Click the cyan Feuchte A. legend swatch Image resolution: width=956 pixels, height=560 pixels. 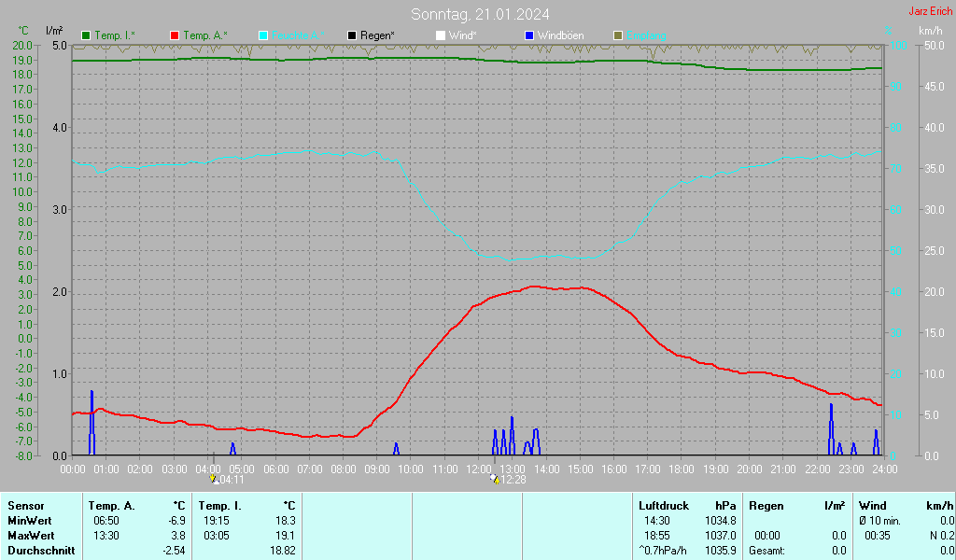(x=262, y=35)
